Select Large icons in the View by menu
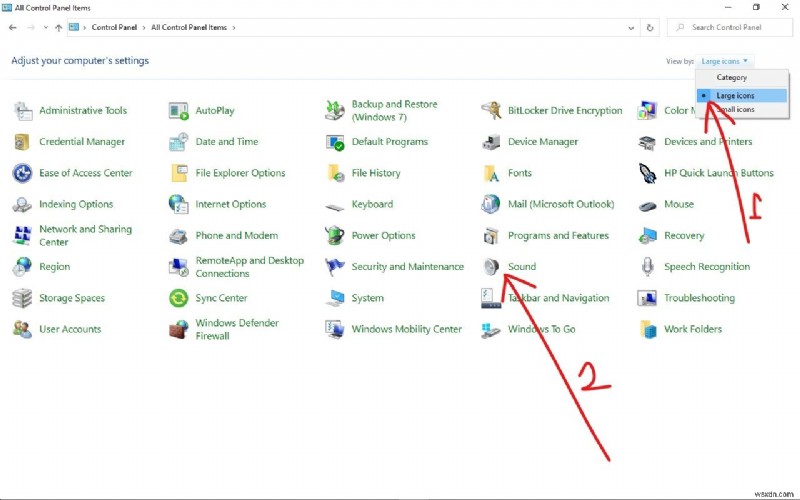The width and height of the screenshot is (800, 500). pos(742,95)
